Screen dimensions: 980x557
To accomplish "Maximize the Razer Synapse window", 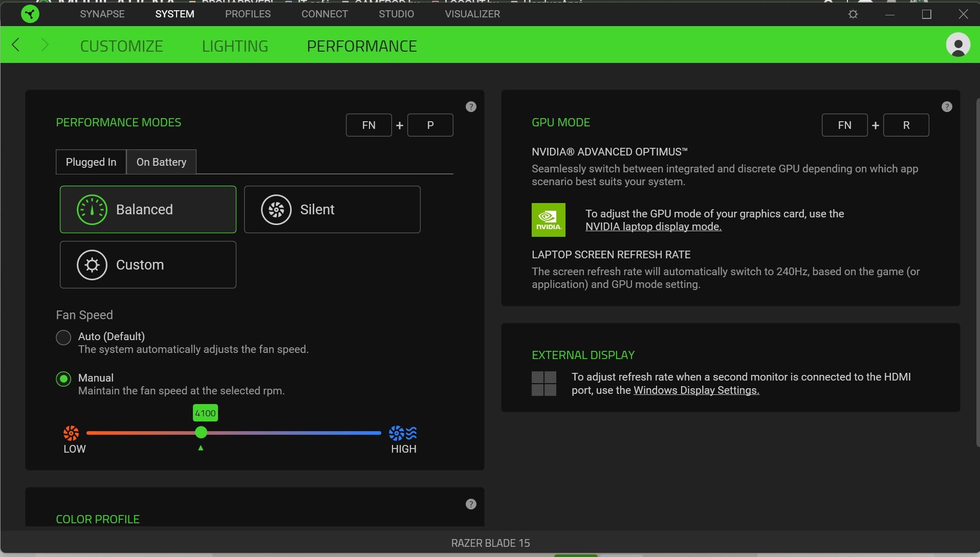I will coord(926,14).
